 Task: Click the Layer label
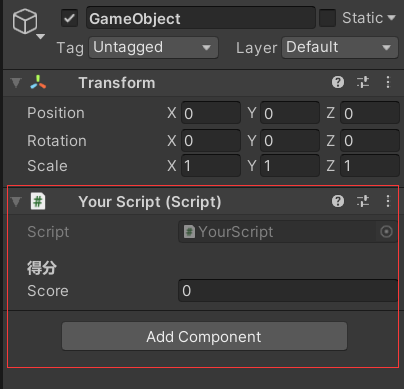(256, 48)
